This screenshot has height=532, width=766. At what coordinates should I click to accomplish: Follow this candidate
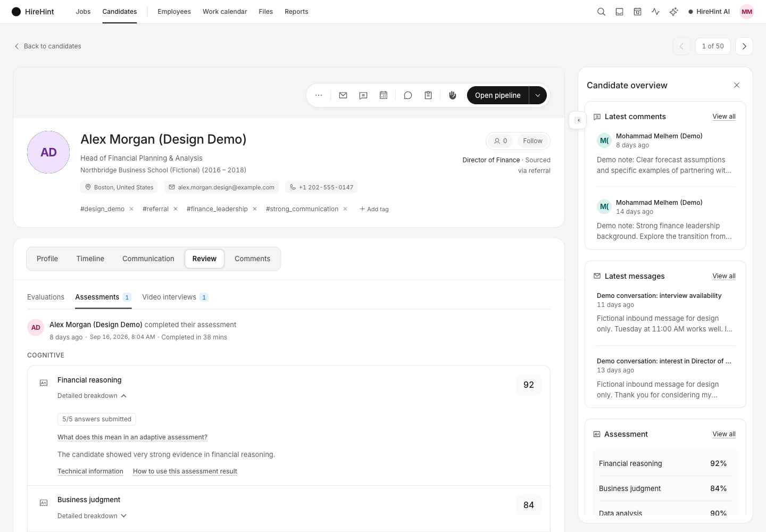pyautogui.click(x=532, y=141)
